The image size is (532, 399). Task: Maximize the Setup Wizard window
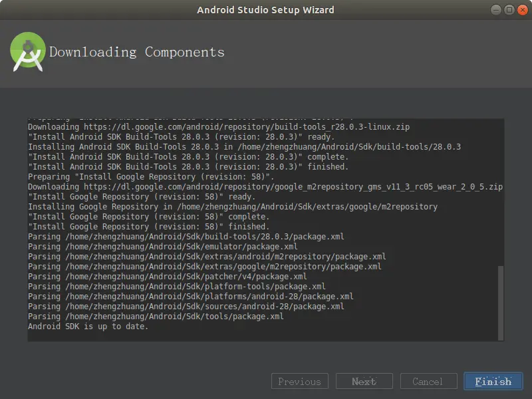pos(509,10)
